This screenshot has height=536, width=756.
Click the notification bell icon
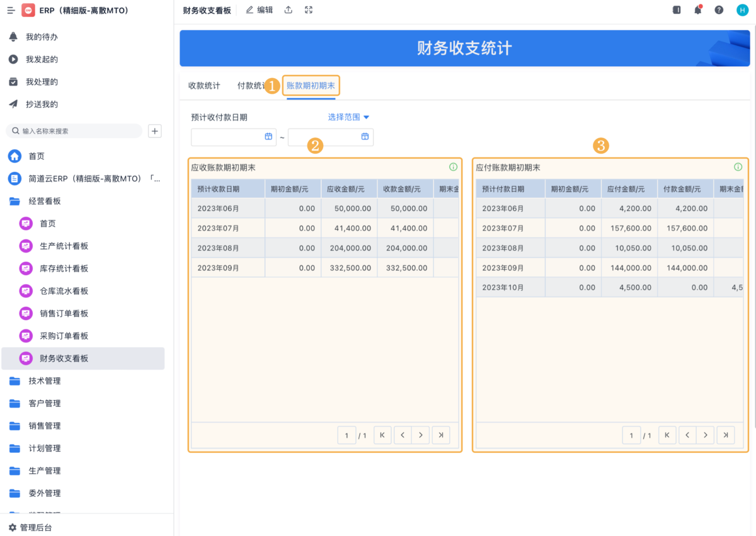[697, 10]
